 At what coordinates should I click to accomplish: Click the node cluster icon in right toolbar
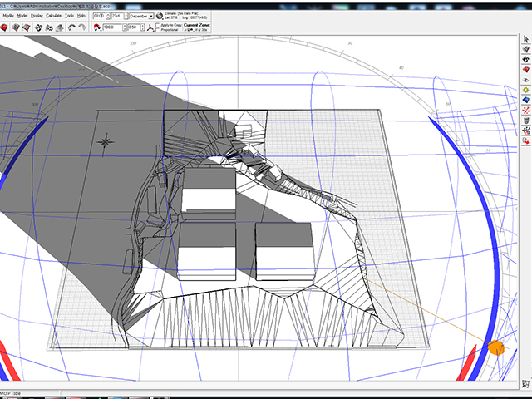pos(526,131)
